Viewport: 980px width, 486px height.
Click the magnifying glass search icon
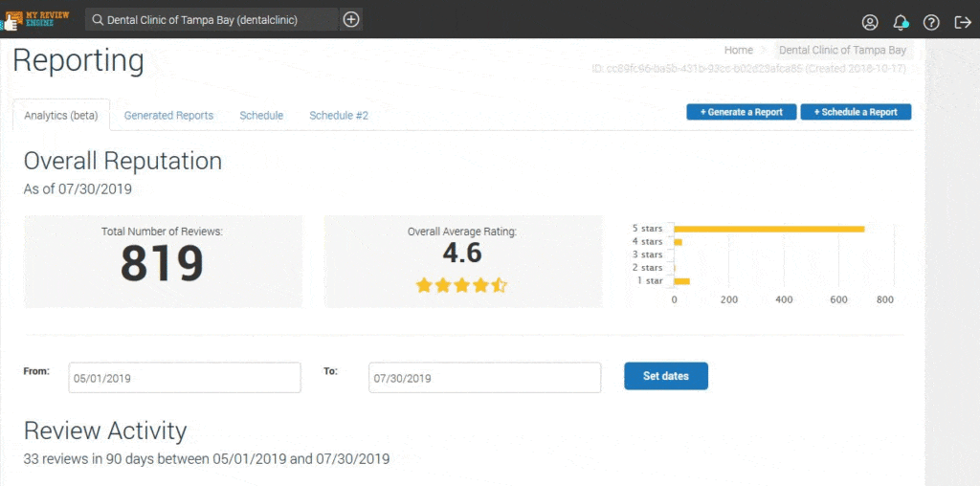(98, 20)
